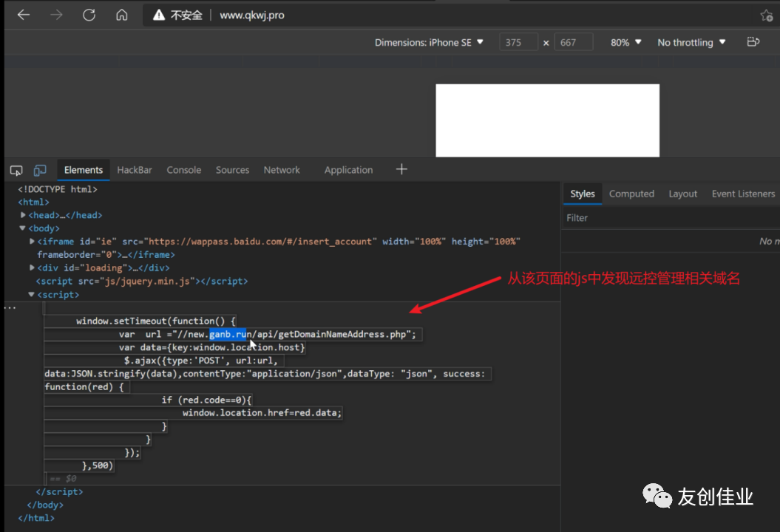Select the closing </script> tag line
Image resolution: width=780 pixels, height=532 pixels.
click(59, 491)
